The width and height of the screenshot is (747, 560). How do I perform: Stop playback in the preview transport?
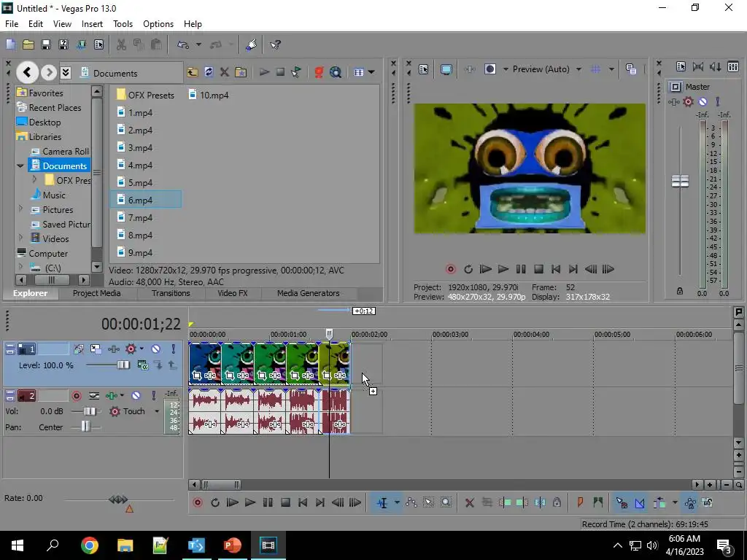point(538,269)
